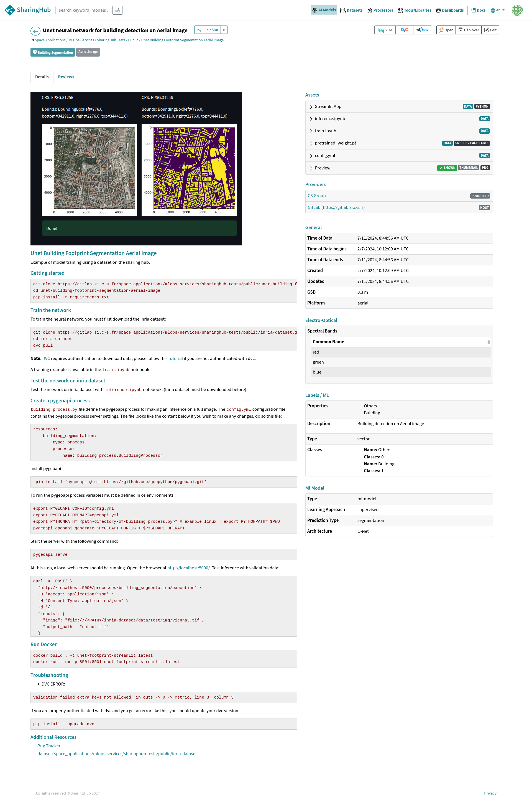The height and width of the screenshot is (802, 532).
Task: Open the STAC button
Action: click(385, 30)
